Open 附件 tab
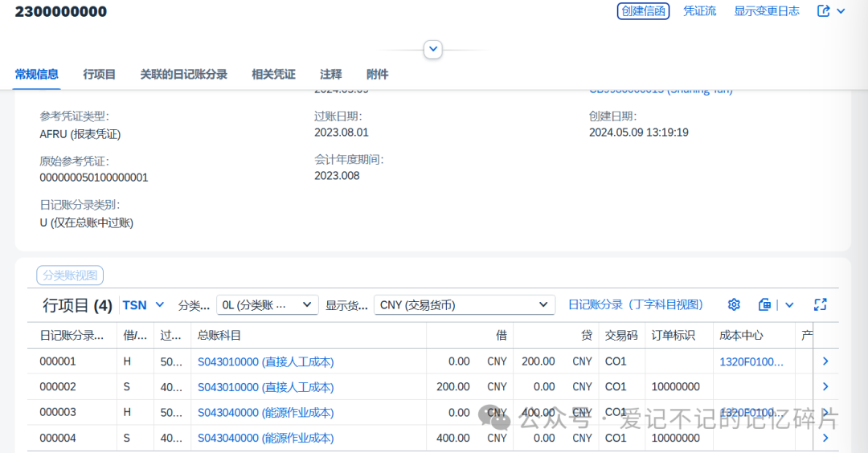 [x=378, y=74]
